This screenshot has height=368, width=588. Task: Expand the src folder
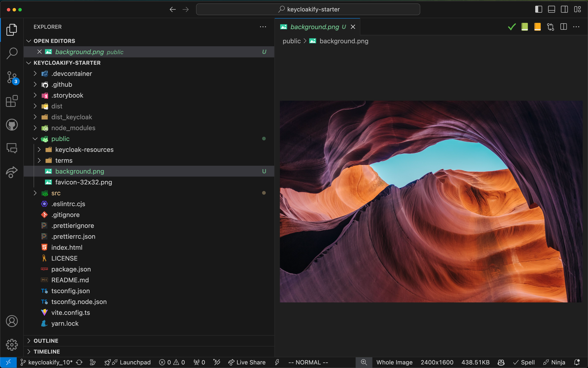click(56, 193)
